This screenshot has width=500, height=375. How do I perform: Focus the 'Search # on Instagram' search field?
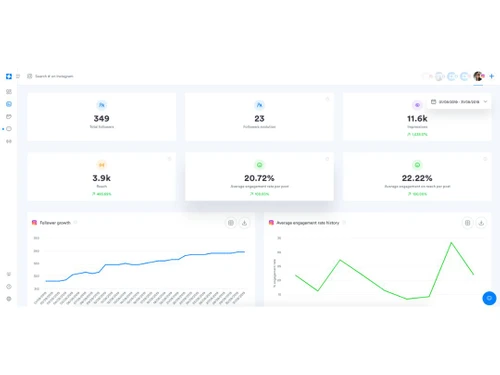click(54, 76)
